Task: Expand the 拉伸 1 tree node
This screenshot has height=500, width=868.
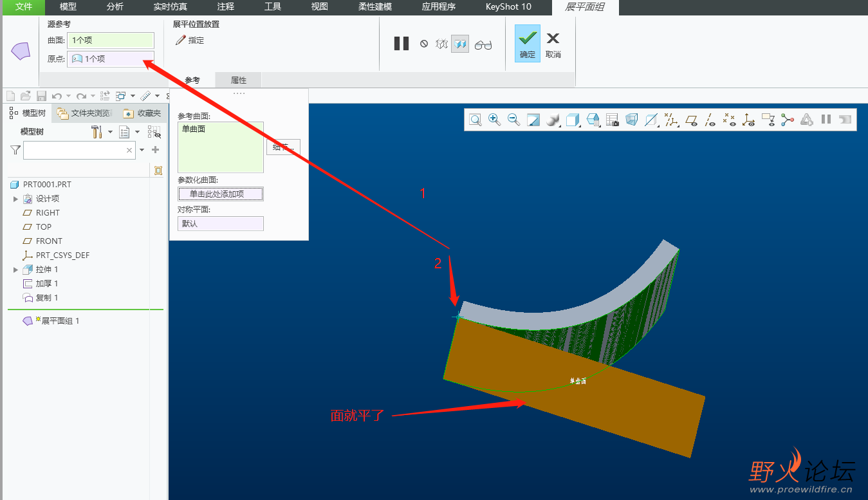Action: click(15, 270)
